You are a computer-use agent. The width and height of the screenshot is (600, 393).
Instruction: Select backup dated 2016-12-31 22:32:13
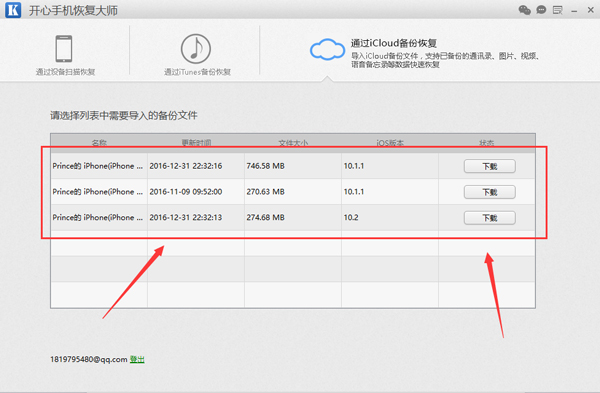tap(186, 217)
